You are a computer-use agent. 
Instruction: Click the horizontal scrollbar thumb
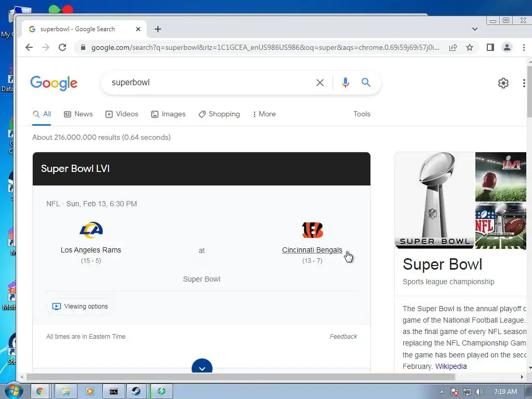point(241,377)
